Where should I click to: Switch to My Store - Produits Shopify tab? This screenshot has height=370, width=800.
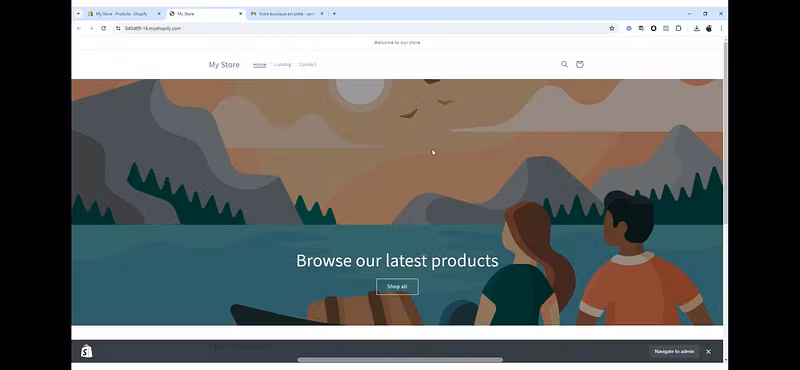(121, 14)
